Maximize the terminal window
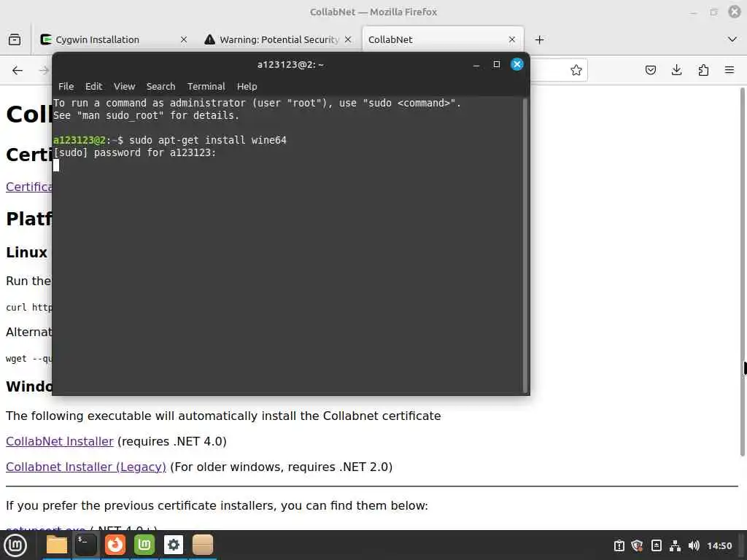The width and height of the screenshot is (747, 560). pyautogui.click(x=496, y=64)
